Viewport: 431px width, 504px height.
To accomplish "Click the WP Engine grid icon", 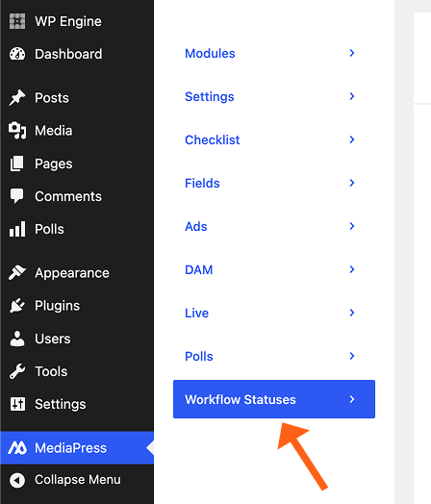I will click(17, 21).
